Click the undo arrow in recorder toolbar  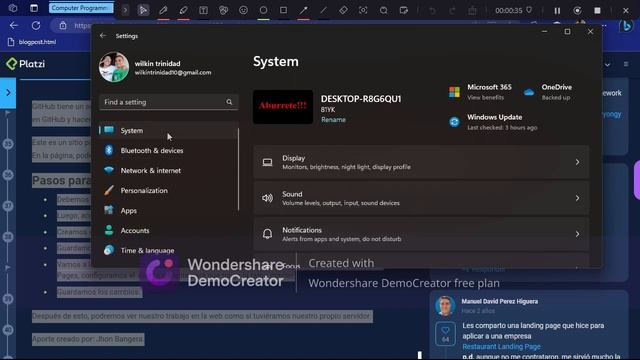432,11
